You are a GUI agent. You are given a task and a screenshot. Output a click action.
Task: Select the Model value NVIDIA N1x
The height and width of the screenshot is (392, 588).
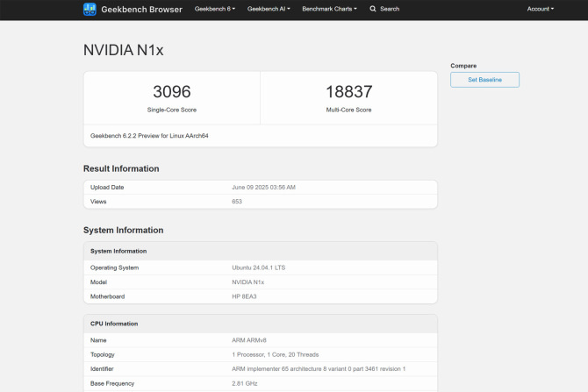point(247,282)
